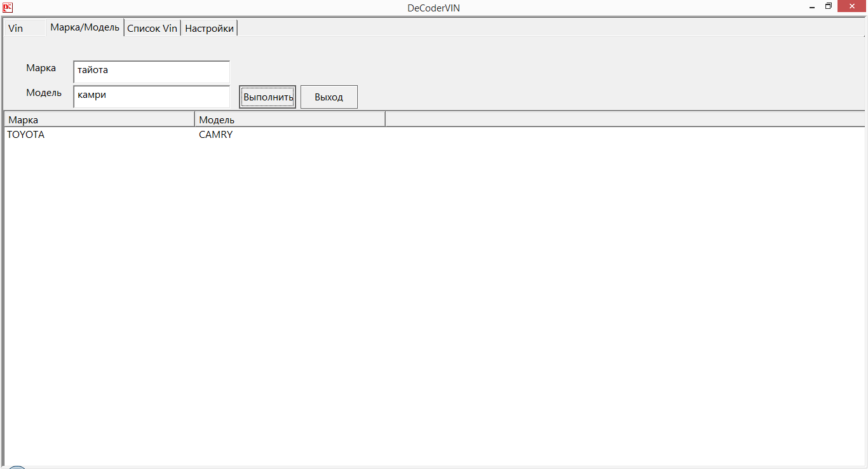Close the DeCoderVIN window
Screen dimensions: 868x469
[853, 7]
